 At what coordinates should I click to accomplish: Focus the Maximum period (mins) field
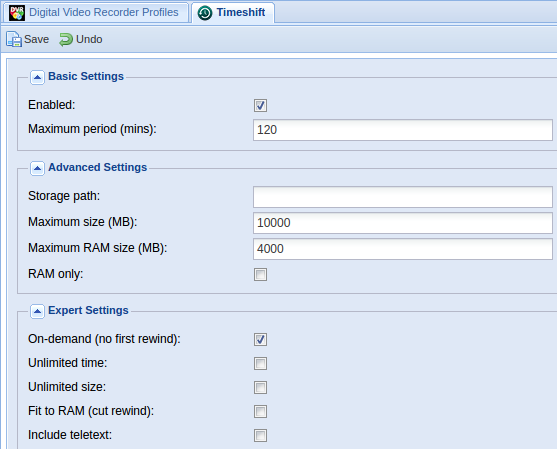pos(403,130)
